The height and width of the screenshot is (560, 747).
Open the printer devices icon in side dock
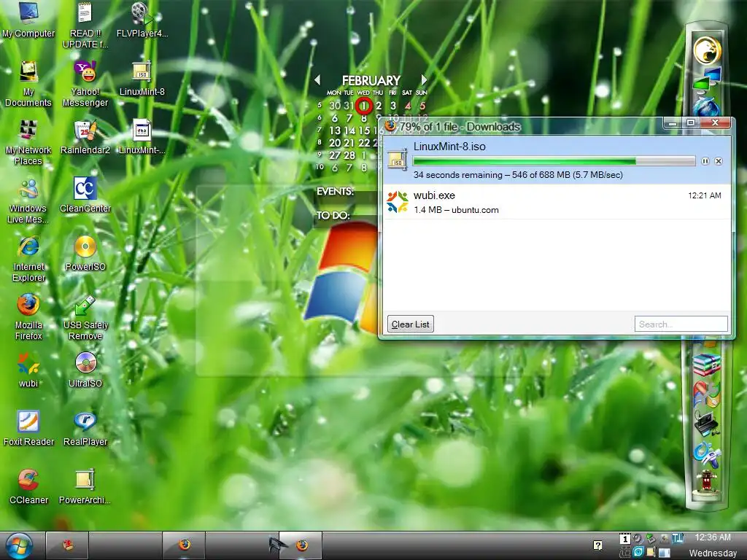coord(707,424)
